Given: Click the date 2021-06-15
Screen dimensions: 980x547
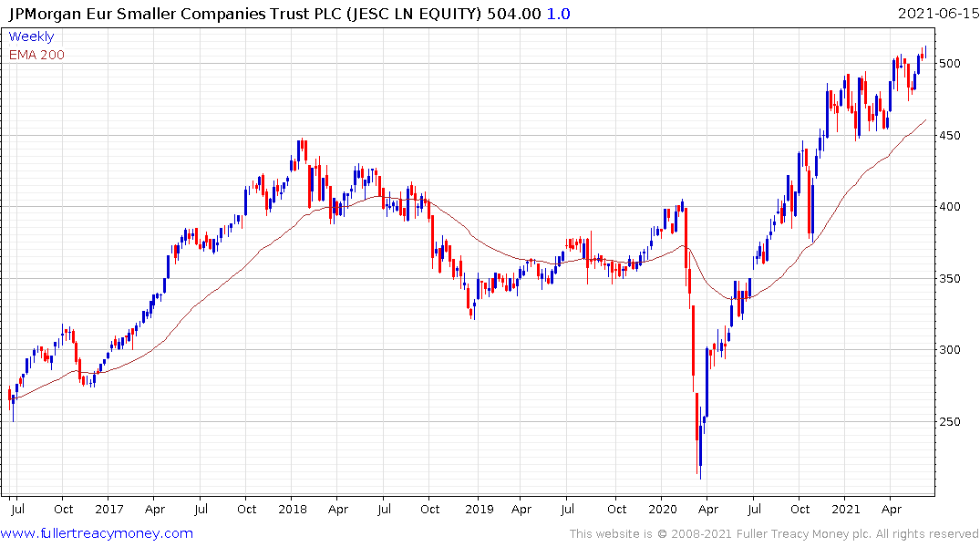Looking at the screenshot, I should point(938,14).
